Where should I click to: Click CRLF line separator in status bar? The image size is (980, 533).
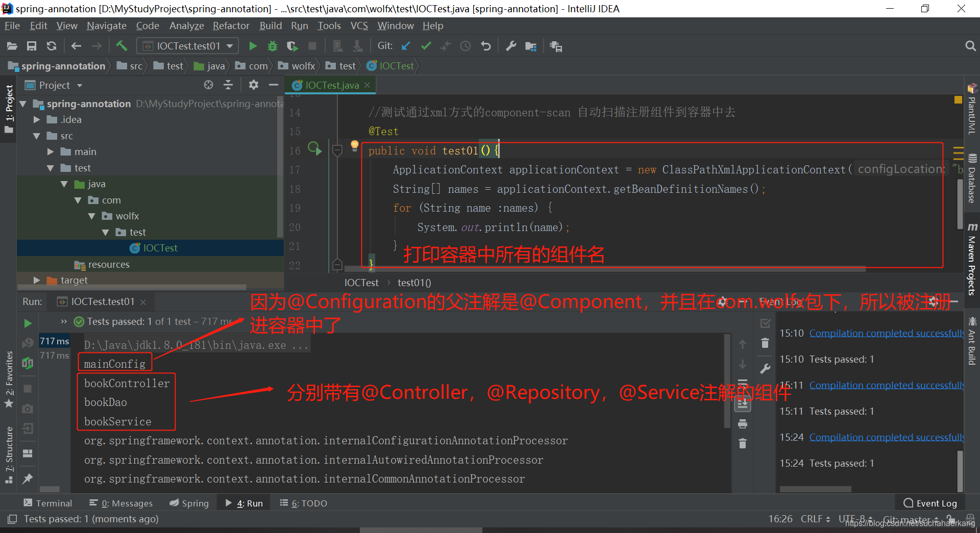pos(815,519)
